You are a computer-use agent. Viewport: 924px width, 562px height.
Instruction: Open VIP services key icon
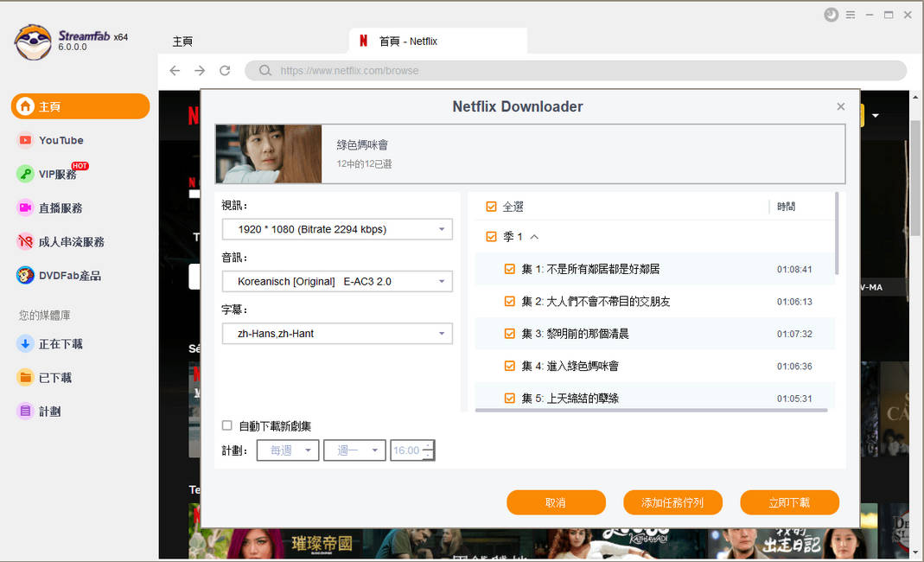click(25, 174)
